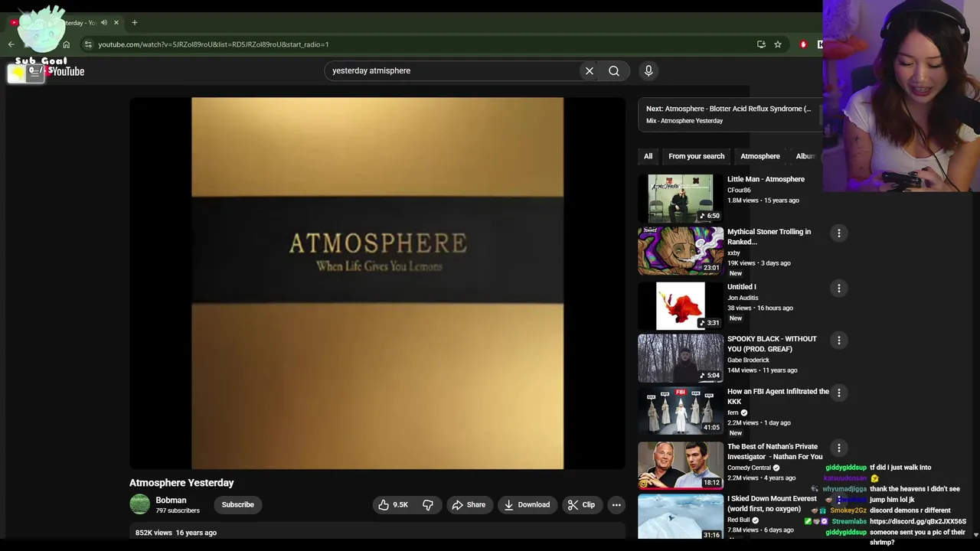Go back using browser back arrow

click(11, 44)
